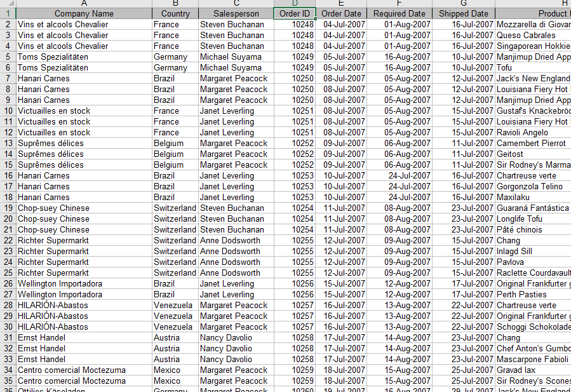Select row 34 header
This screenshot has width=571, height=392.
tap(8, 370)
